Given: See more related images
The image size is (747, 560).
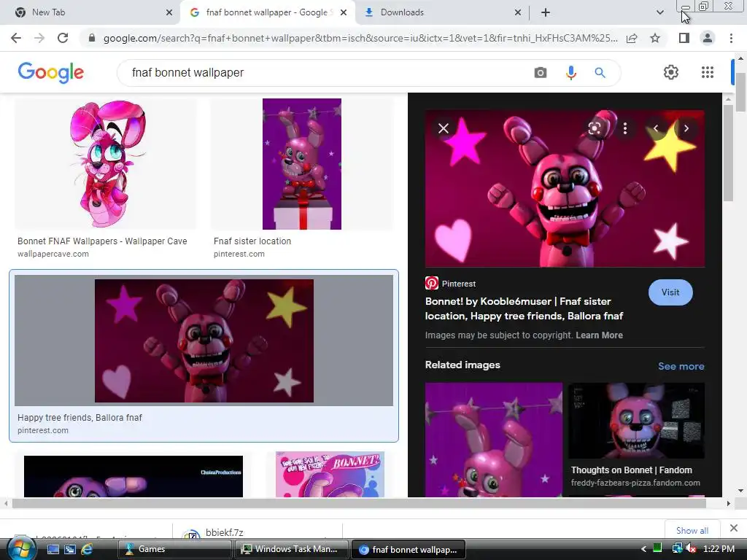Looking at the screenshot, I should point(681,366).
